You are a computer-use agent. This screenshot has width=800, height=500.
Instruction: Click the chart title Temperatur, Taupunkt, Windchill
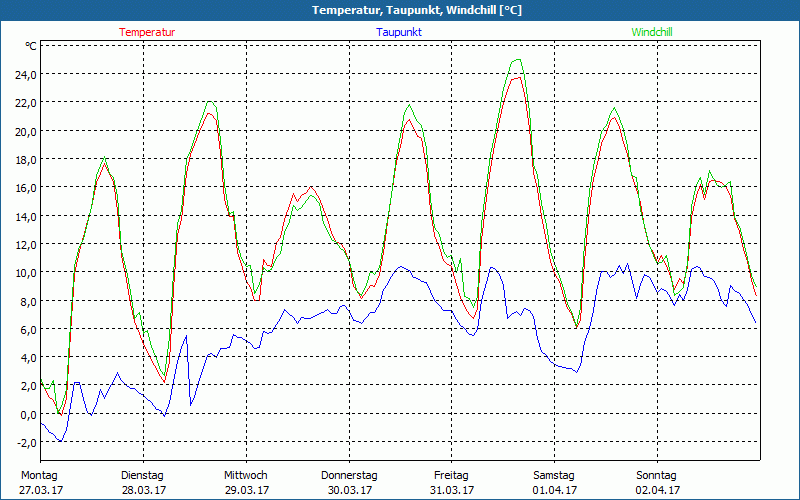click(x=417, y=10)
